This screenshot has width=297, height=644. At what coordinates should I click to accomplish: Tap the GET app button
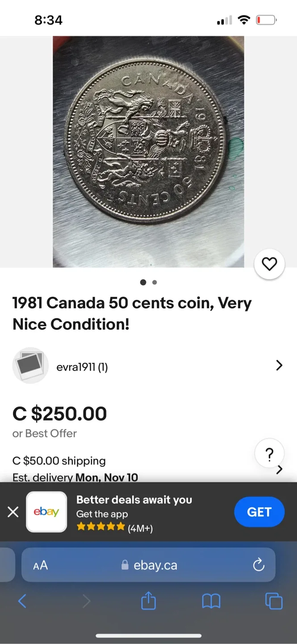(259, 512)
